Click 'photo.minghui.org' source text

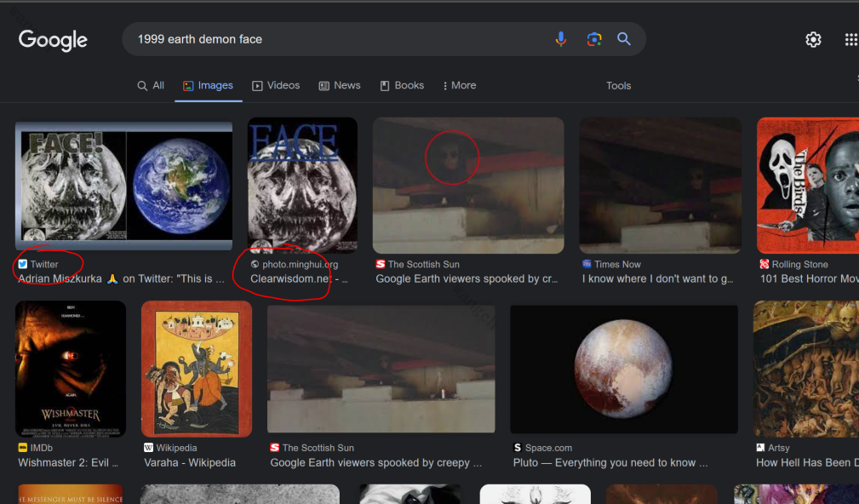pos(301,264)
